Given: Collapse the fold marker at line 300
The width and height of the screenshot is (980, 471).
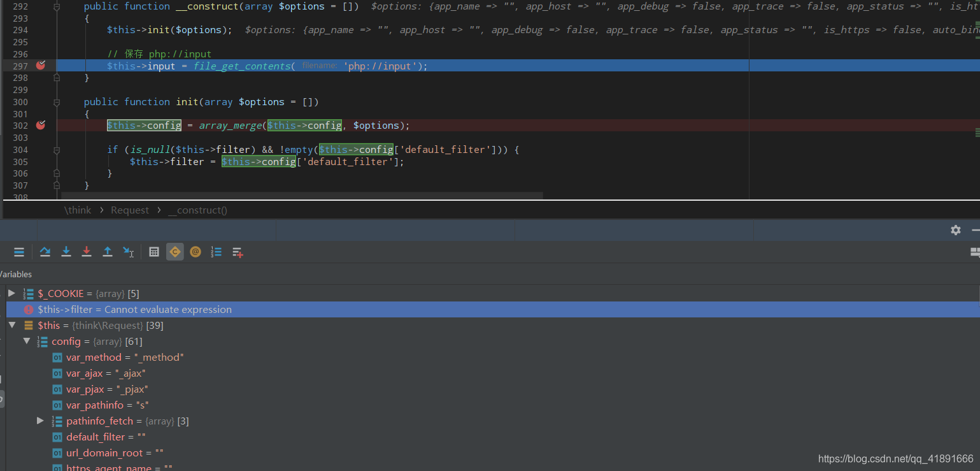Looking at the screenshot, I should pyautogui.click(x=57, y=102).
